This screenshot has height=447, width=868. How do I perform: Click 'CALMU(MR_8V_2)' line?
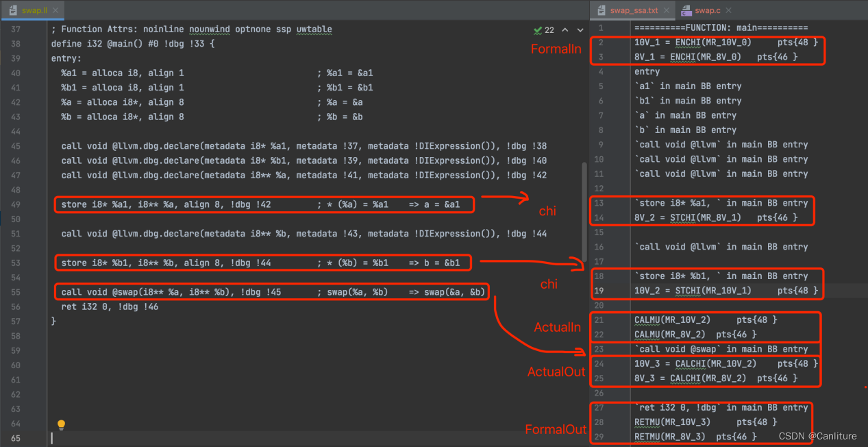tap(695, 335)
